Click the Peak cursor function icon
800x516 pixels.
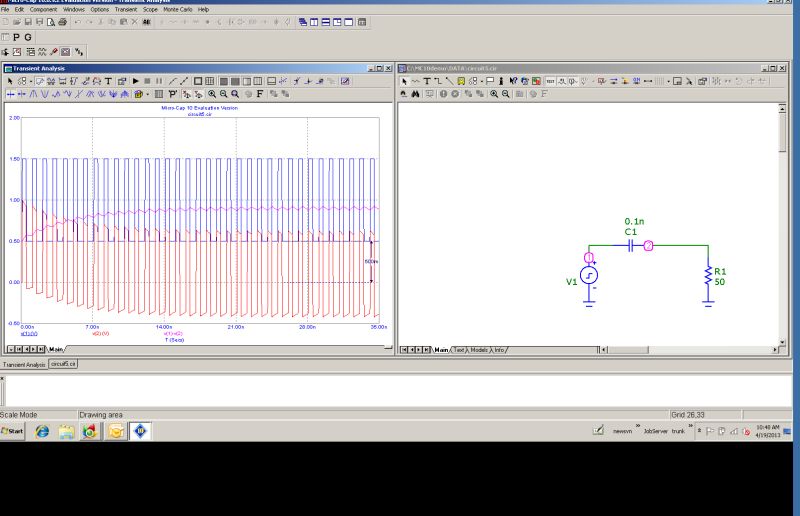click(x=33, y=94)
